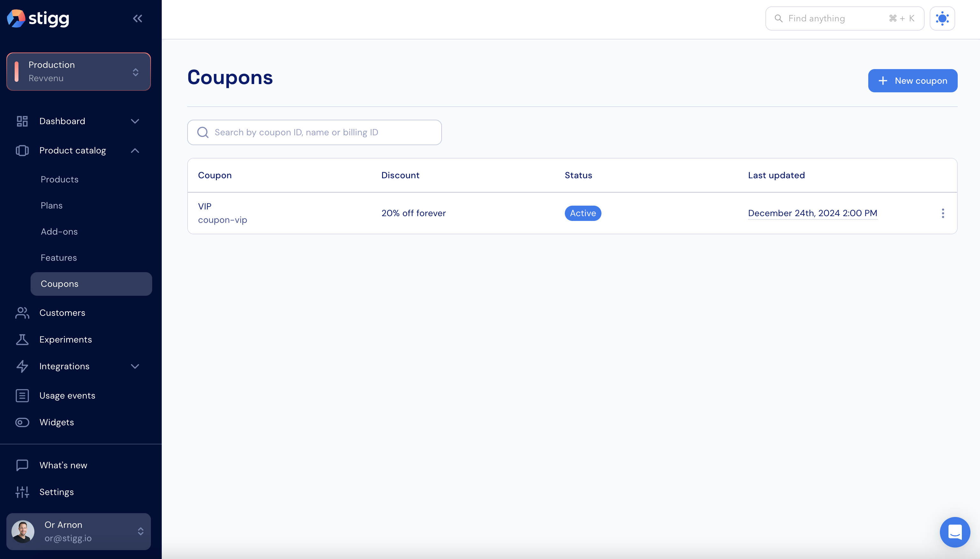
Task: Go to Features in sidebar
Action: point(59,258)
